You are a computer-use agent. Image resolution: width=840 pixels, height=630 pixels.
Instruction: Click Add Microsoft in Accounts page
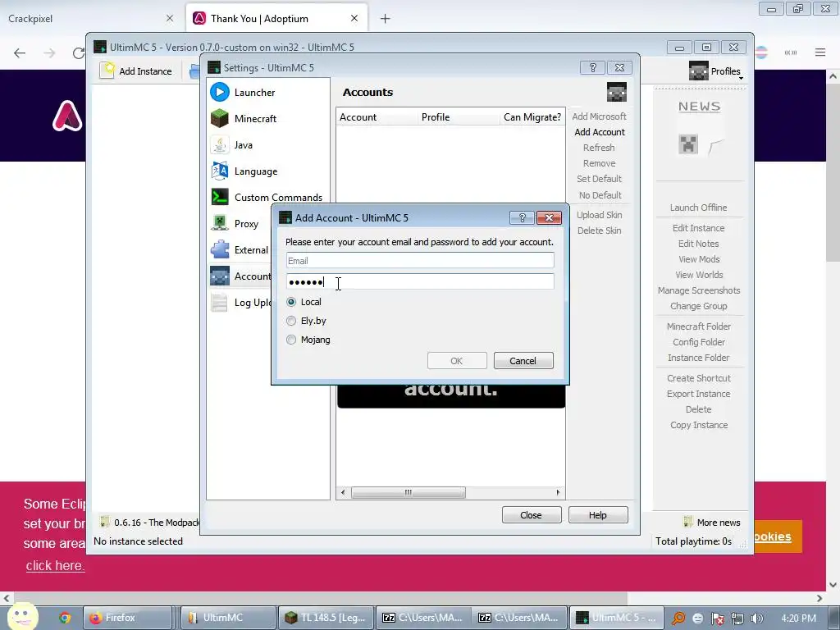pos(599,116)
